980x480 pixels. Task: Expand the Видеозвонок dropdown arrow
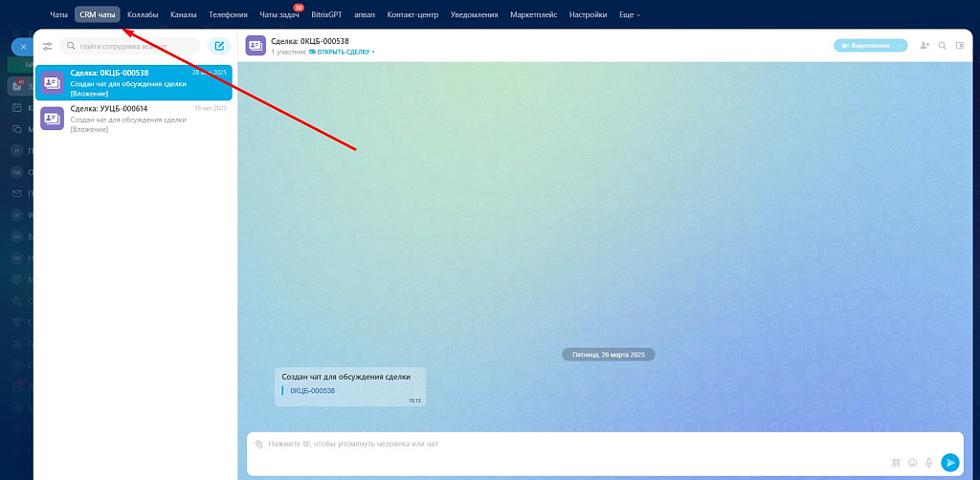click(901, 45)
